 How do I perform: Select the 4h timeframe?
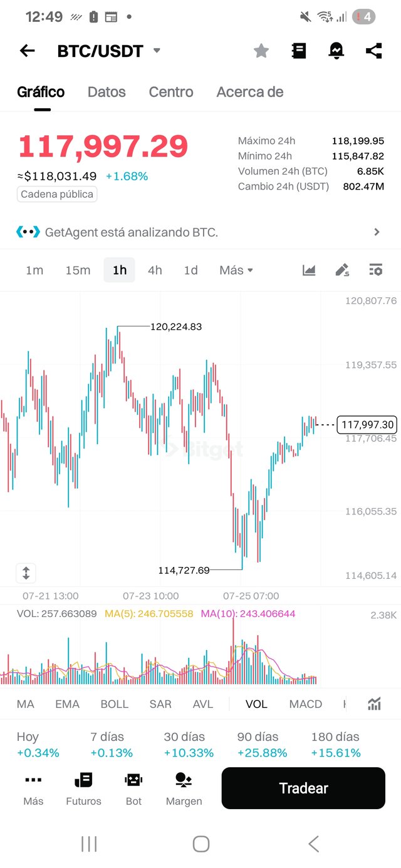155,270
